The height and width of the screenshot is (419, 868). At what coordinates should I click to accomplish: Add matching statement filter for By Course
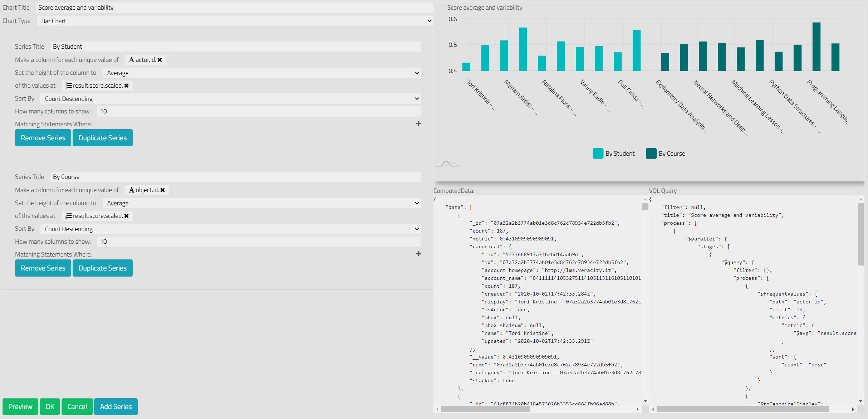(418, 254)
